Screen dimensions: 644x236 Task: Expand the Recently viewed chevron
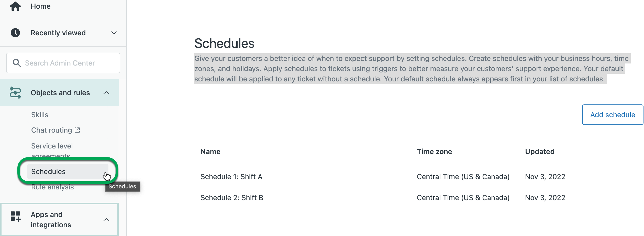(x=114, y=33)
